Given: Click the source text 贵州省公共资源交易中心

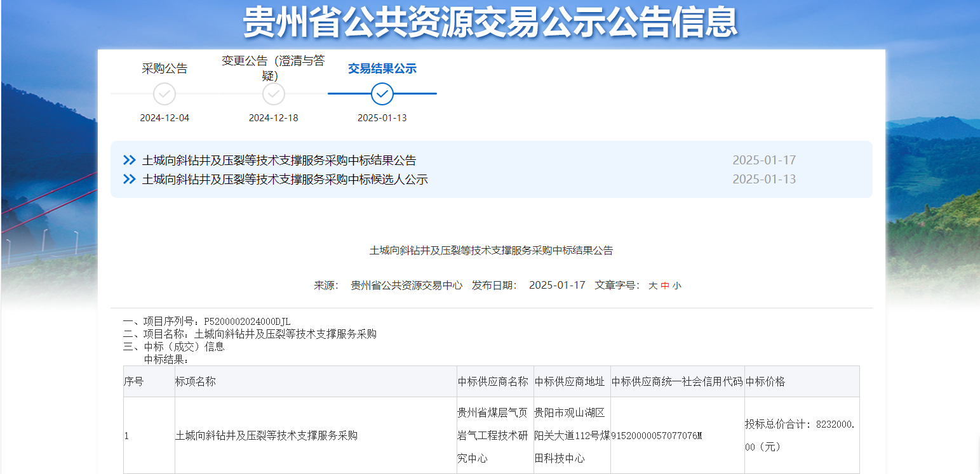Looking at the screenshot, I should coord(406,286).
